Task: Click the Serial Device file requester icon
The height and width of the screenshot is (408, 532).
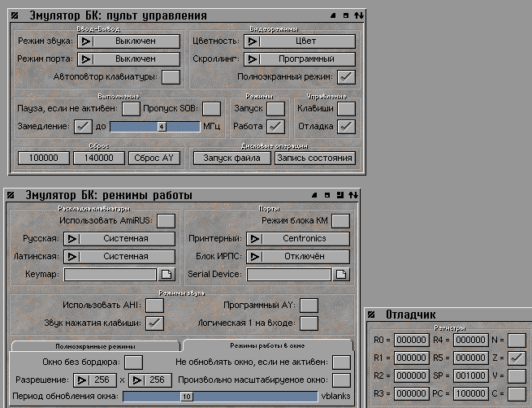Action: point(341,274)
